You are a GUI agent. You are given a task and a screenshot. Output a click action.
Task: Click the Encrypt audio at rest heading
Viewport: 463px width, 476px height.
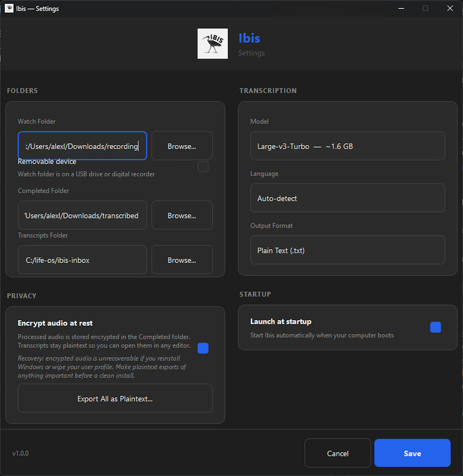[x=55, y=323]
